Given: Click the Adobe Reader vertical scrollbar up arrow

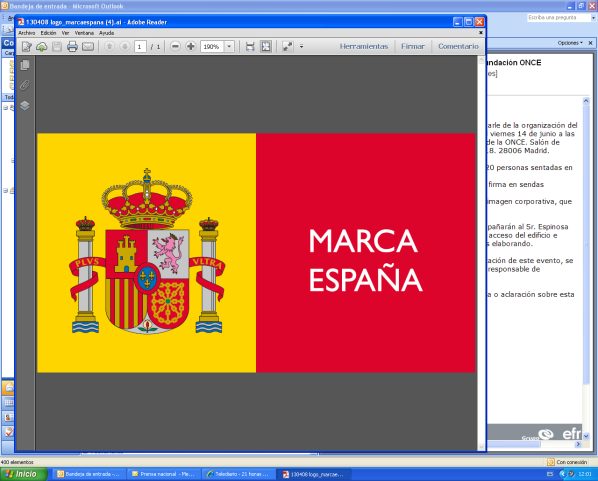Looking at the screenshot, I should coord(481,60).
